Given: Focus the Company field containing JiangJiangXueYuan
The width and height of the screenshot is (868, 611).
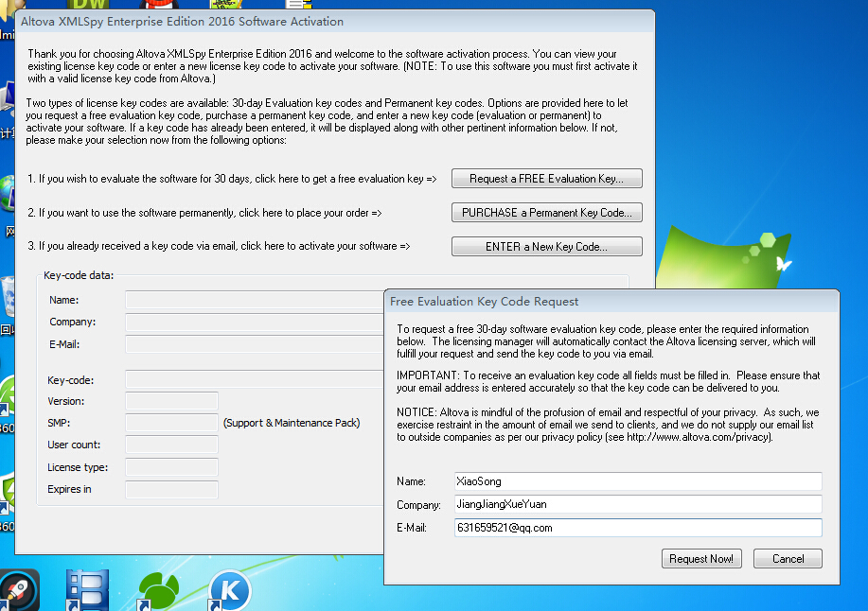Looking at the screenshot, I should click(x=638, y=504).
